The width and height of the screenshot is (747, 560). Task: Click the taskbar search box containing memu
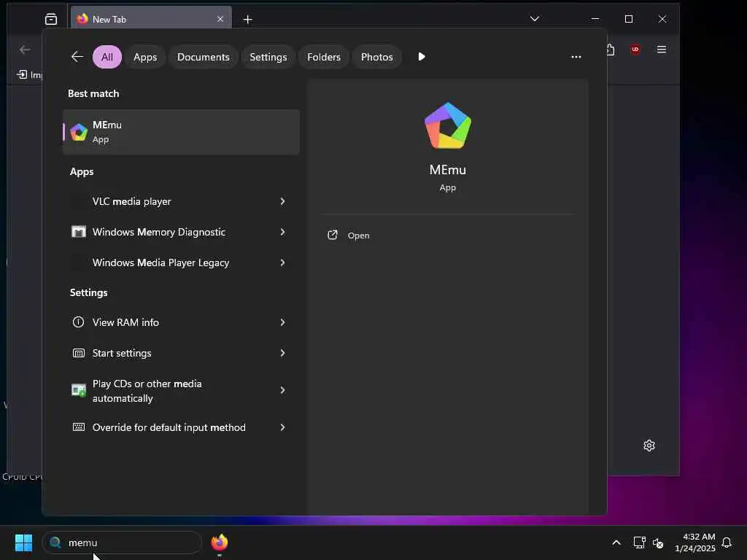122,542
